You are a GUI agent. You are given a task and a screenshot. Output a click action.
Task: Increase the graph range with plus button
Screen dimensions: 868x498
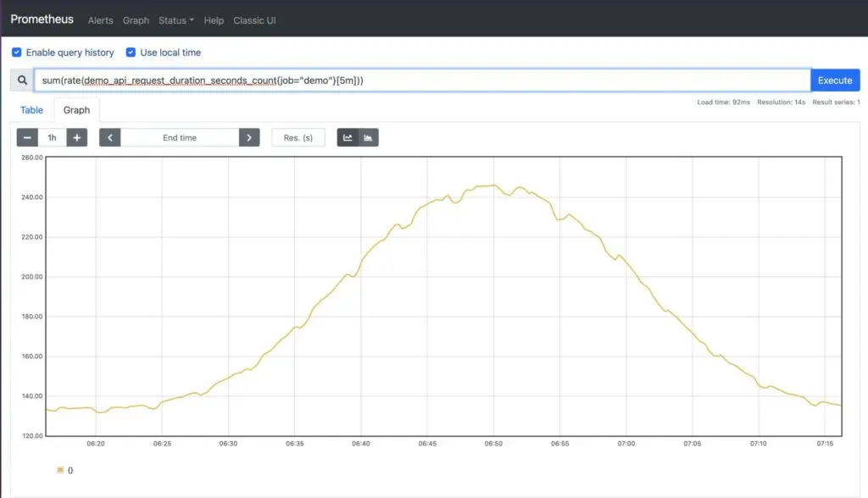[x=77, y=138]
